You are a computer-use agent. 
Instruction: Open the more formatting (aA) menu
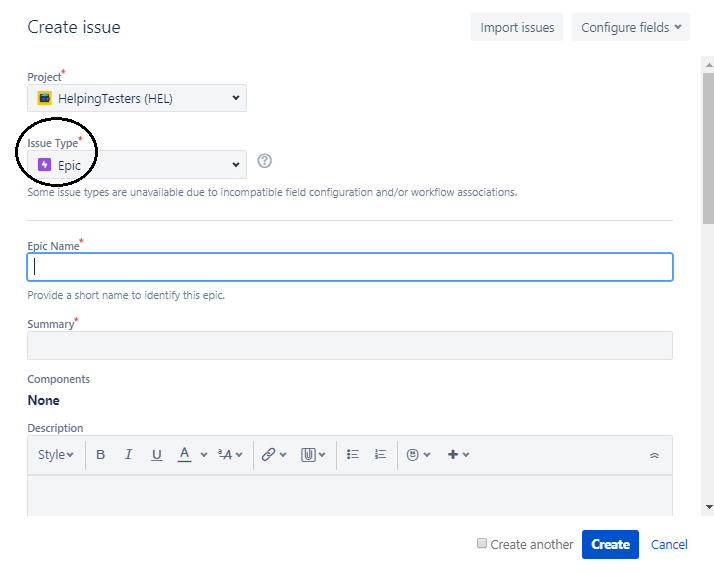coord(230,455)
